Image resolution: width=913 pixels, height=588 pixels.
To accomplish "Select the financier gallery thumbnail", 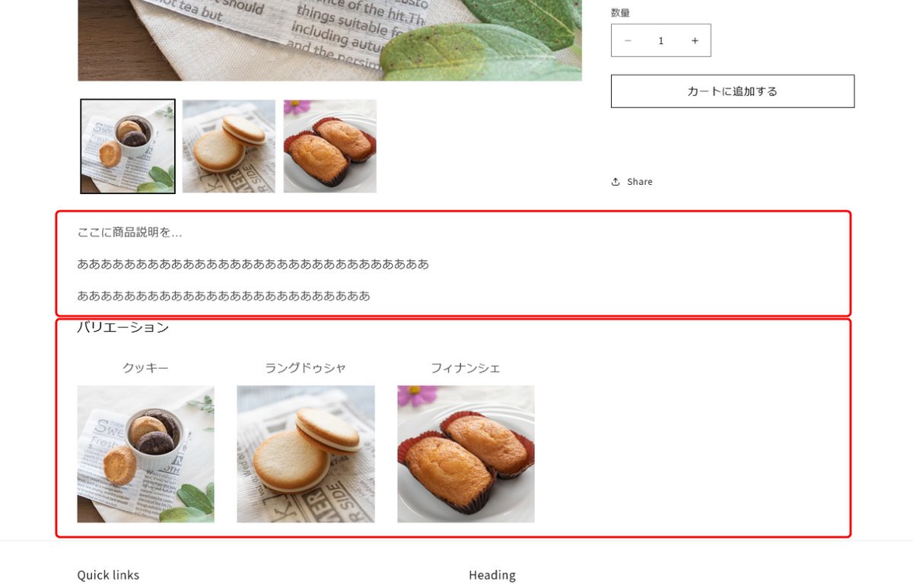I will (330, 146).
